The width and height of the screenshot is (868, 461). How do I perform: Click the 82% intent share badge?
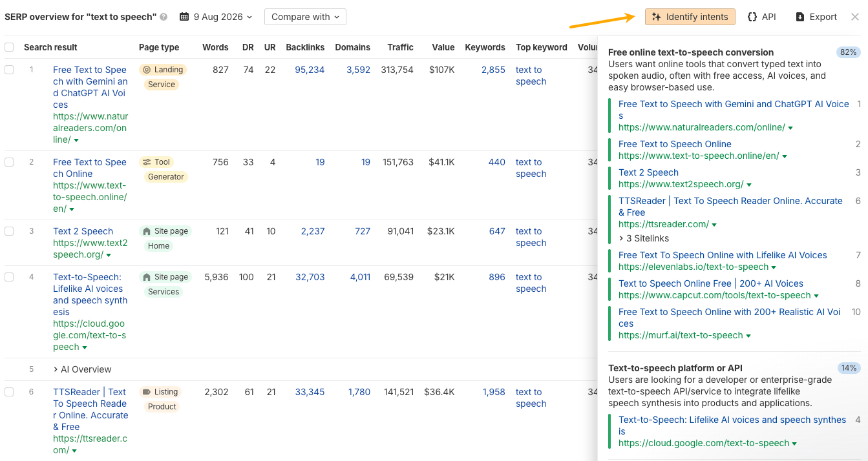pos(848,52)
